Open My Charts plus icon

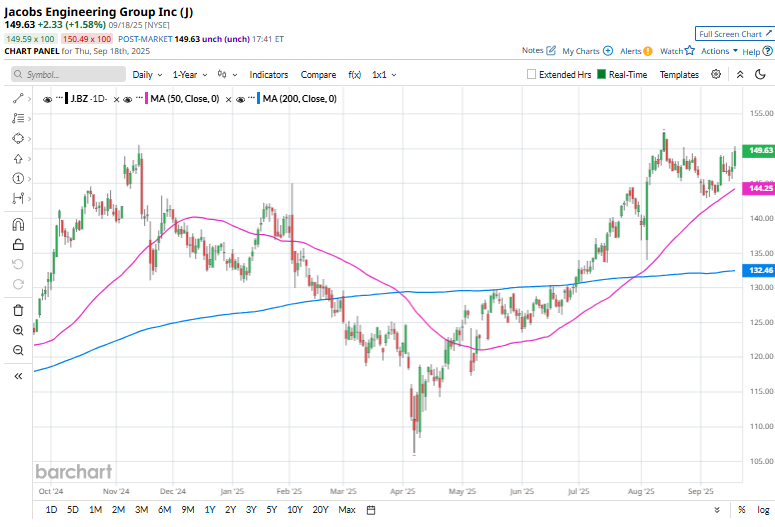tap(608, 51)
